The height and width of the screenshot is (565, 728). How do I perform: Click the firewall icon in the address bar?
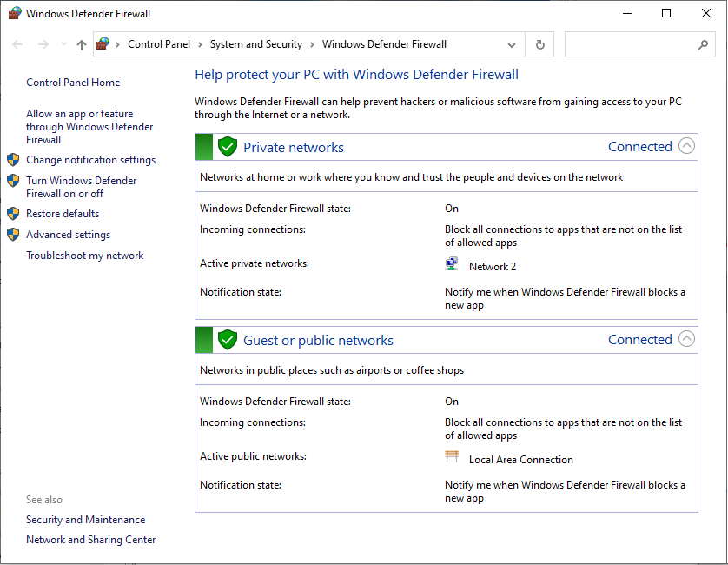[103, 44]
